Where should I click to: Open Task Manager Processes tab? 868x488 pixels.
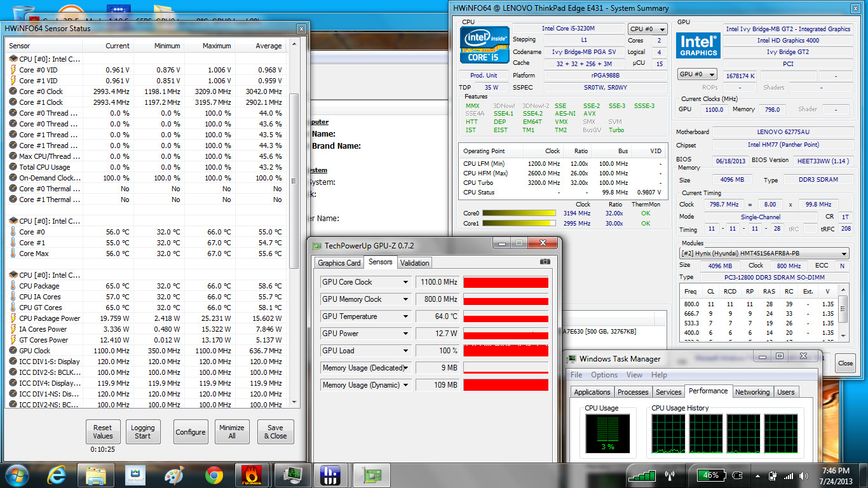click(x=633, y=392)
